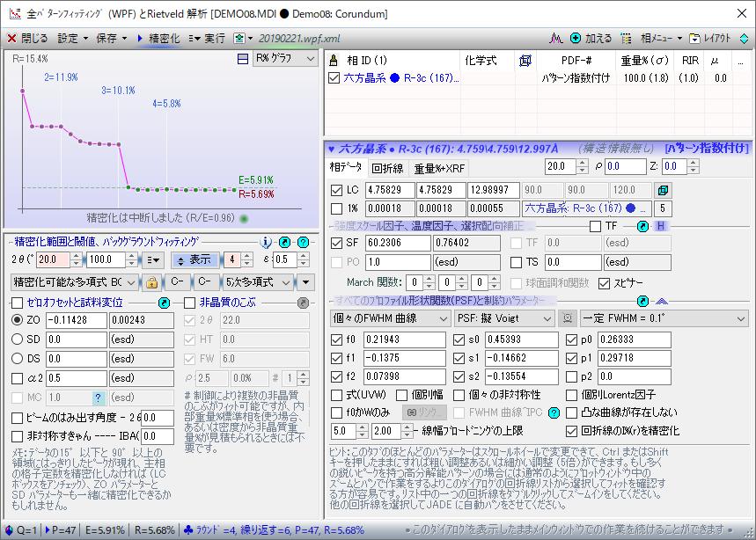Enable the TS checkbox

pos(516,263)
